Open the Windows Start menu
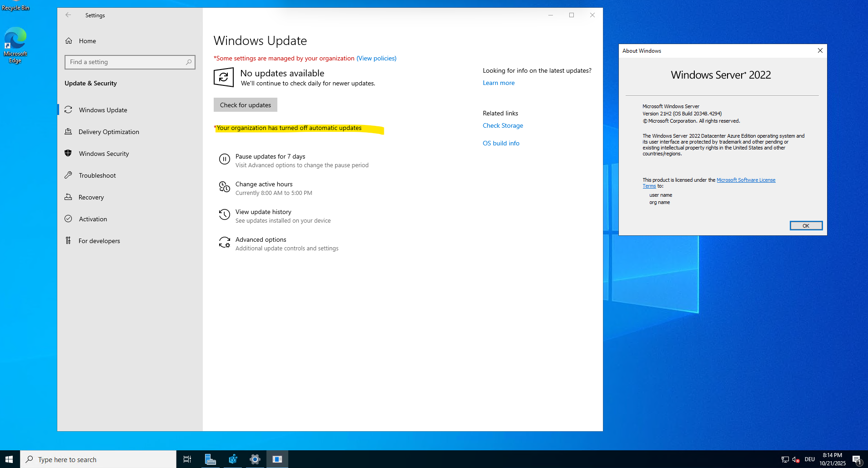This screenshot has height=468, width=868. pos(10,459)
